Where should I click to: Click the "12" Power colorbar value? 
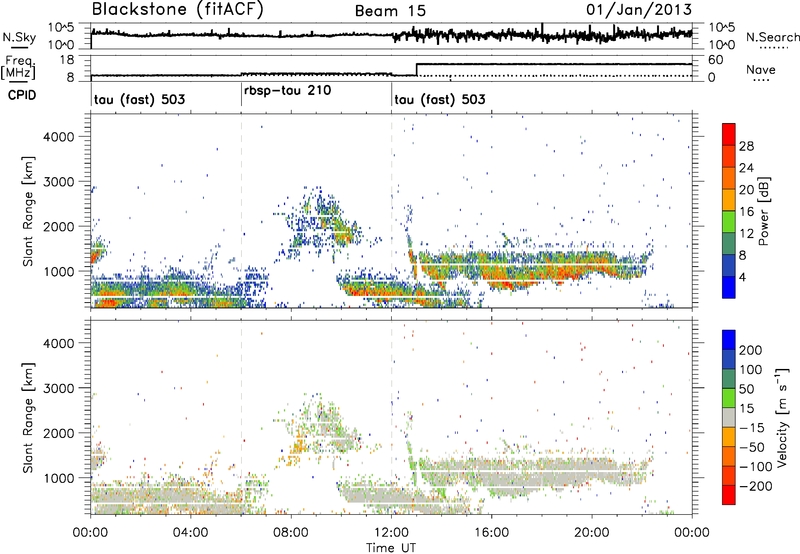coord(746,234)
